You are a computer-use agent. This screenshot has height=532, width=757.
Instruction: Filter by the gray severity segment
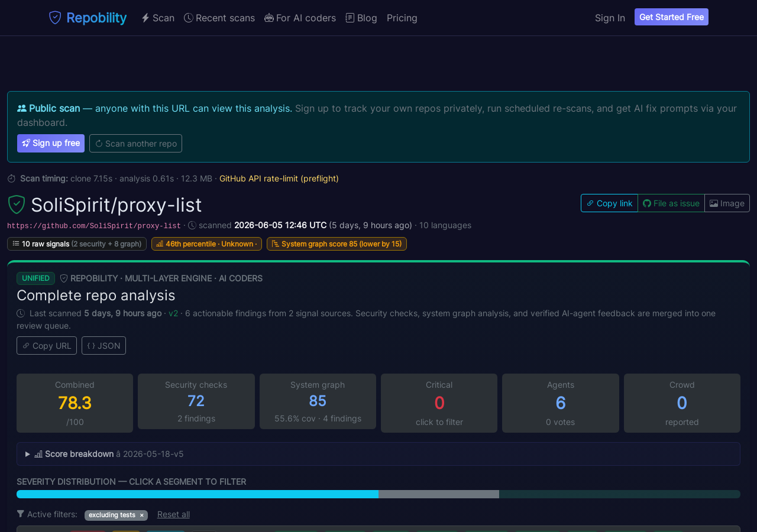coord(439,494)
